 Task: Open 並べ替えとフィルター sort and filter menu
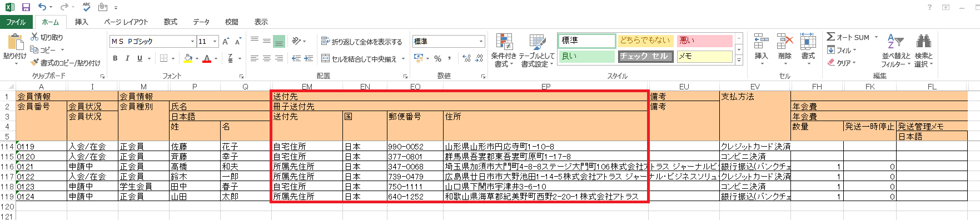[x=896, y=51]
